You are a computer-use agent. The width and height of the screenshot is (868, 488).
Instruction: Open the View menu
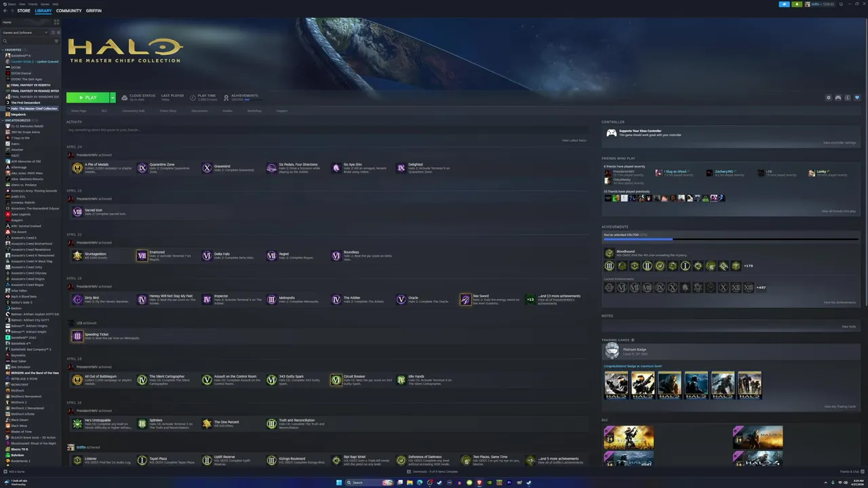[20, 3]
